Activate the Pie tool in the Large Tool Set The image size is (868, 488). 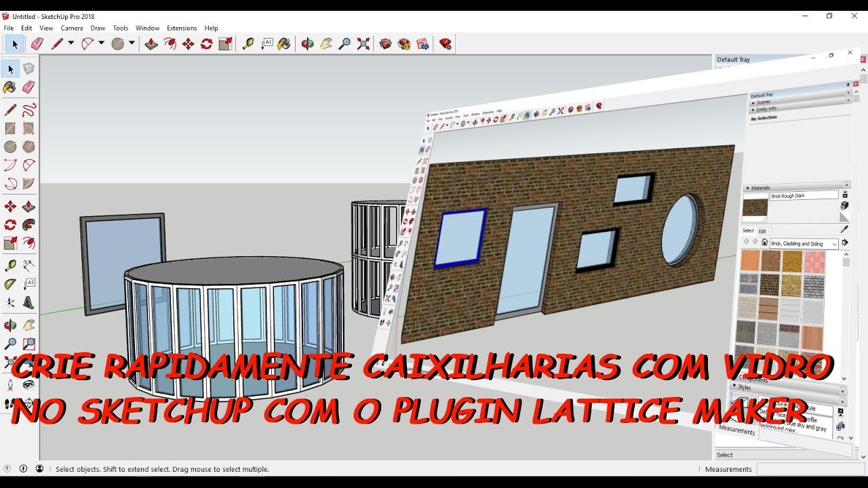[x=28, y=183]
